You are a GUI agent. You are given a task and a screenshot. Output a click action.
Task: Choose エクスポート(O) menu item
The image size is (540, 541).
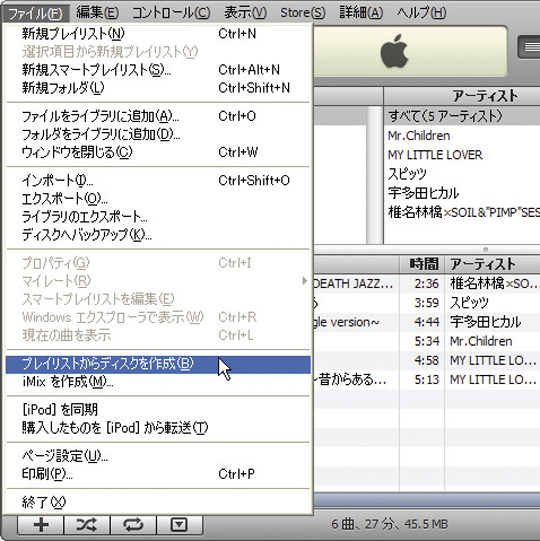click(x=158, y=198)
